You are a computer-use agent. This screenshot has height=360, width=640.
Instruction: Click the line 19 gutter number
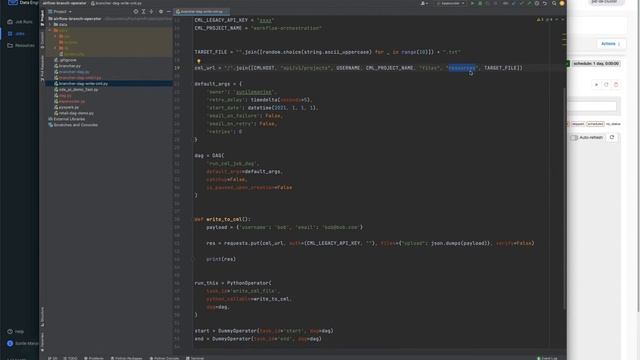(177, 68)
